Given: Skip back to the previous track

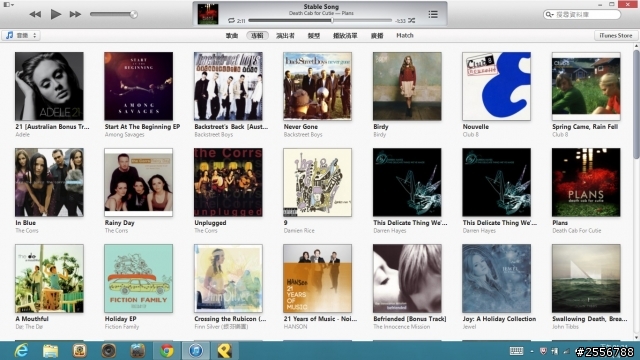Looking at the screenshot, I should click(35, 14).
